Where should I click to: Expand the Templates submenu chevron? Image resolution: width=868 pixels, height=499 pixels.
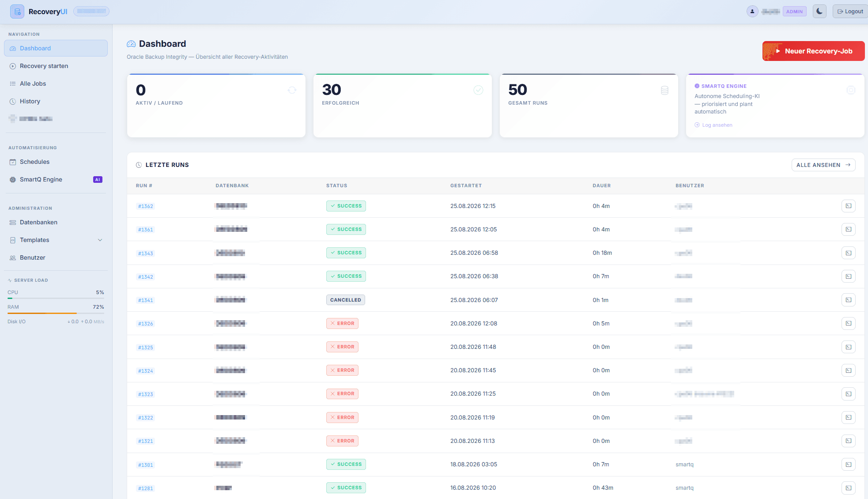coord(100,240)
